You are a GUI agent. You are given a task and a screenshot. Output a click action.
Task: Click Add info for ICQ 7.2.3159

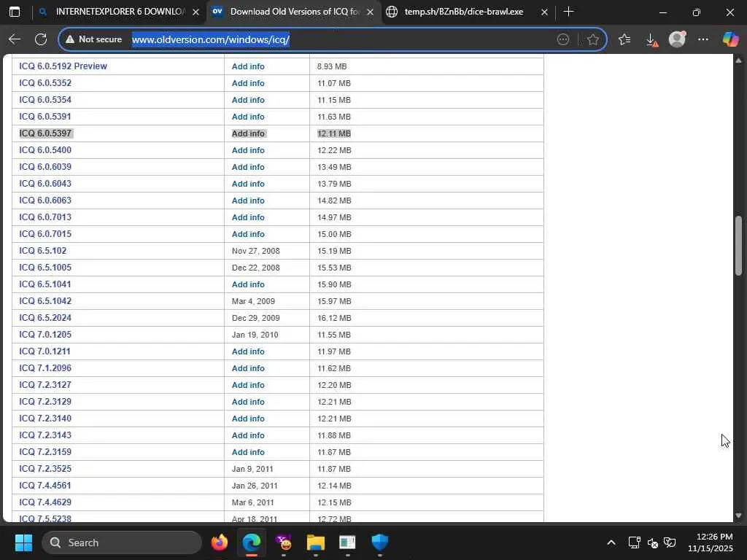tap(248, 452)
